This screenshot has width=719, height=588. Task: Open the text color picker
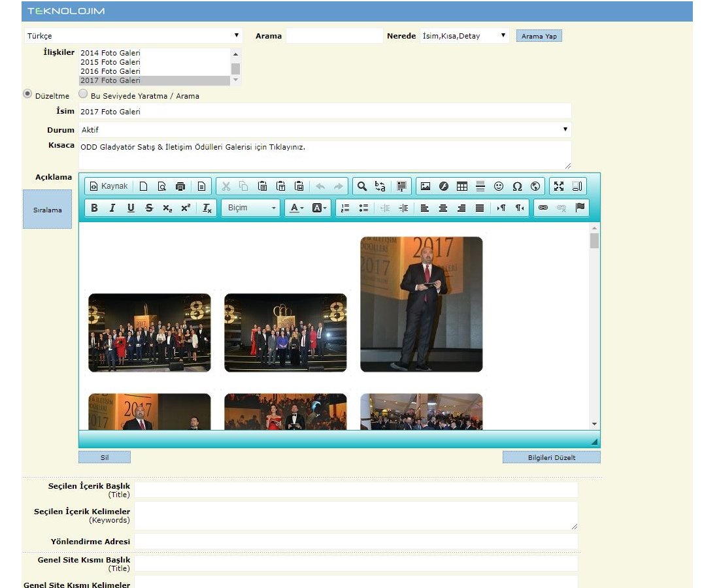(x=297, y=208)
